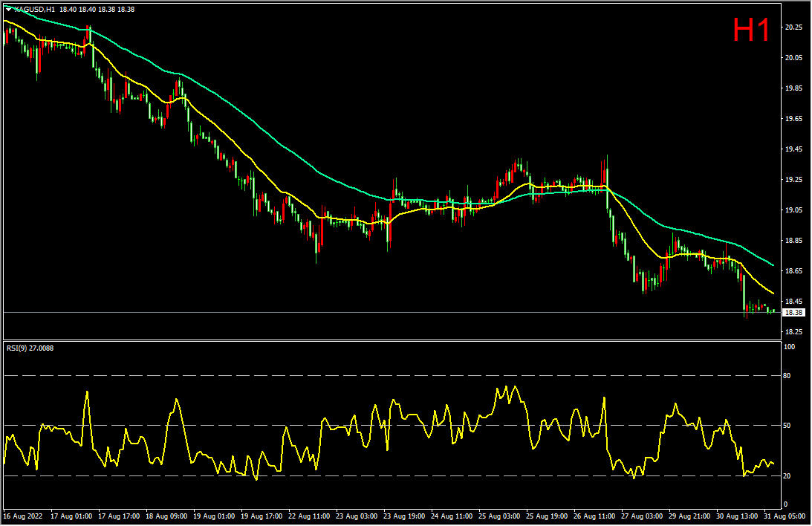The image size is (812, 526).
Task: Click the 18.65 price scale label
Action: tap(794, 271)
